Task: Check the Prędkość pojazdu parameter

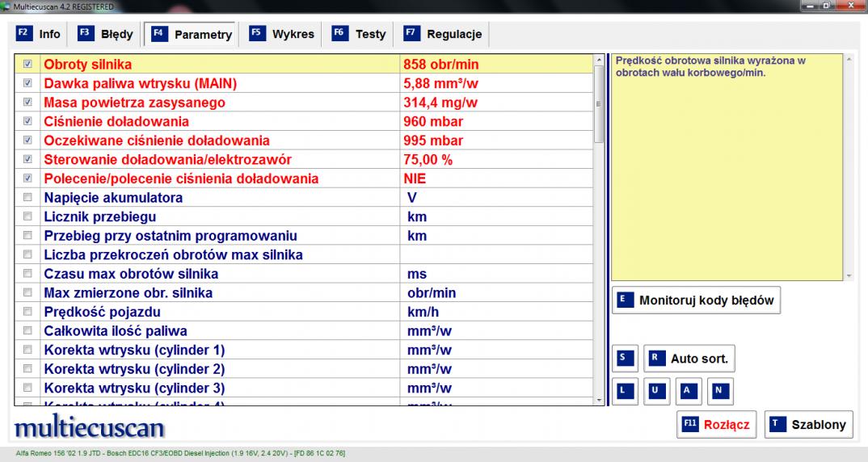Action: click(28, 311)
